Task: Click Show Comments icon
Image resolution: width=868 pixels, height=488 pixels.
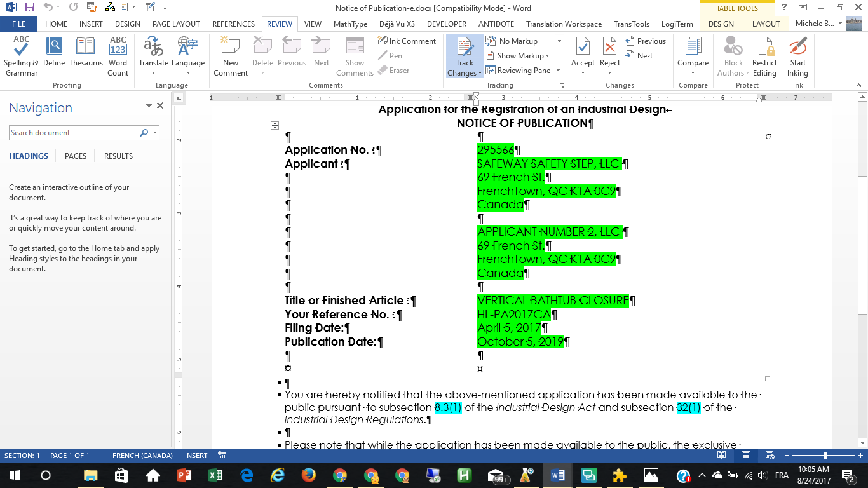Action: tap(355, 56)
